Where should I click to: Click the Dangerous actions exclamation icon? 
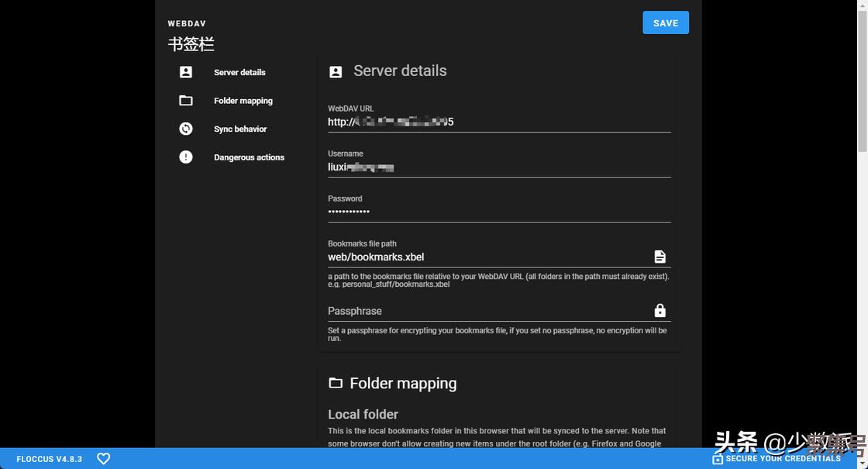[x=186, y=157]
